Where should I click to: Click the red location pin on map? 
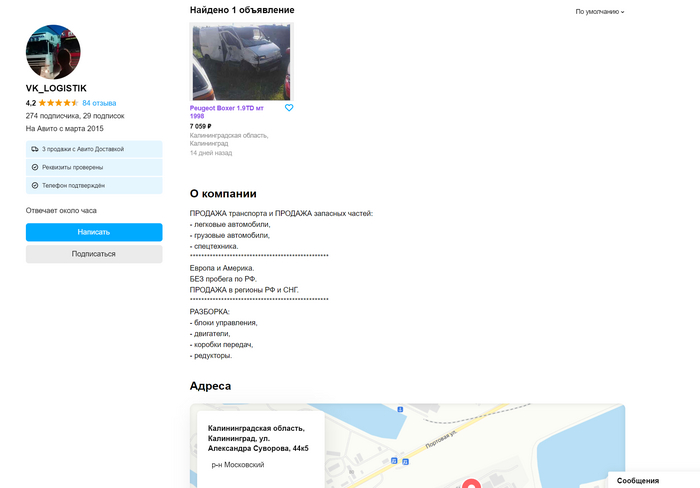click(x=471, y=484)
